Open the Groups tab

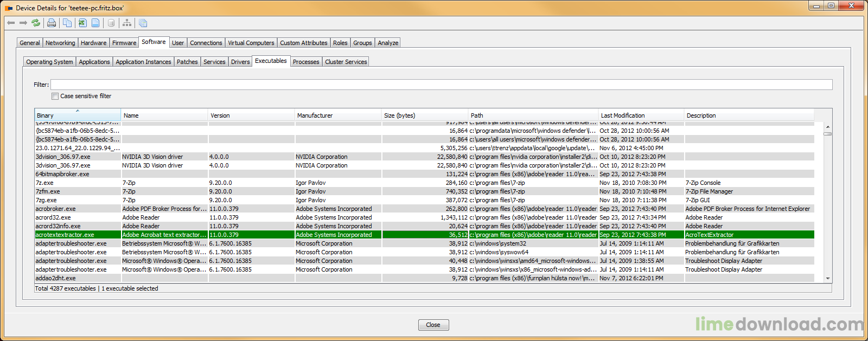pos(362,43)
